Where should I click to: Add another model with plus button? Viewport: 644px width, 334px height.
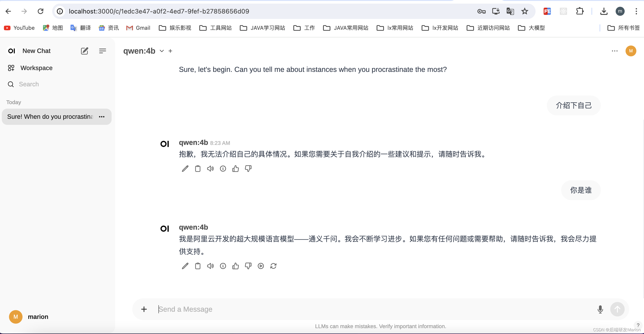click(x=170, y=51)
